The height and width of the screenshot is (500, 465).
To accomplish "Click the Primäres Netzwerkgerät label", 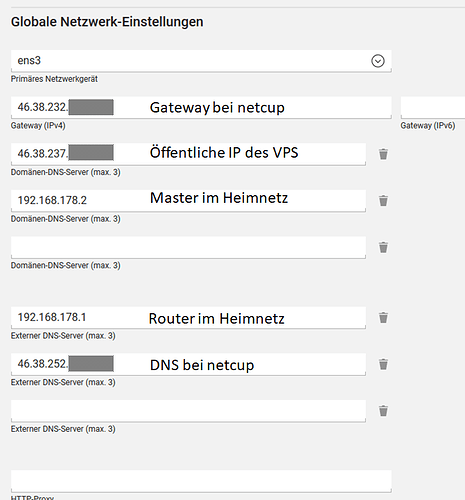I will point(54,79).
